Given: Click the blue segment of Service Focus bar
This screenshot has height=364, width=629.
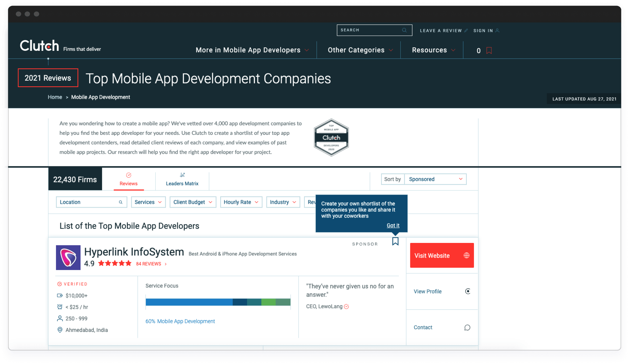Looking at the screenshot, I should pyautogui.click(x=189, y=302).
